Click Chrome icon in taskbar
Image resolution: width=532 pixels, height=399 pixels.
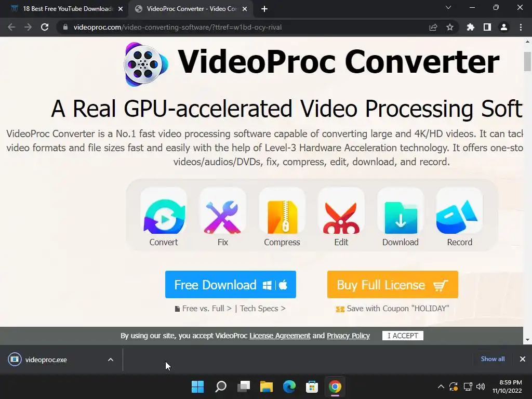coord(335,387)
